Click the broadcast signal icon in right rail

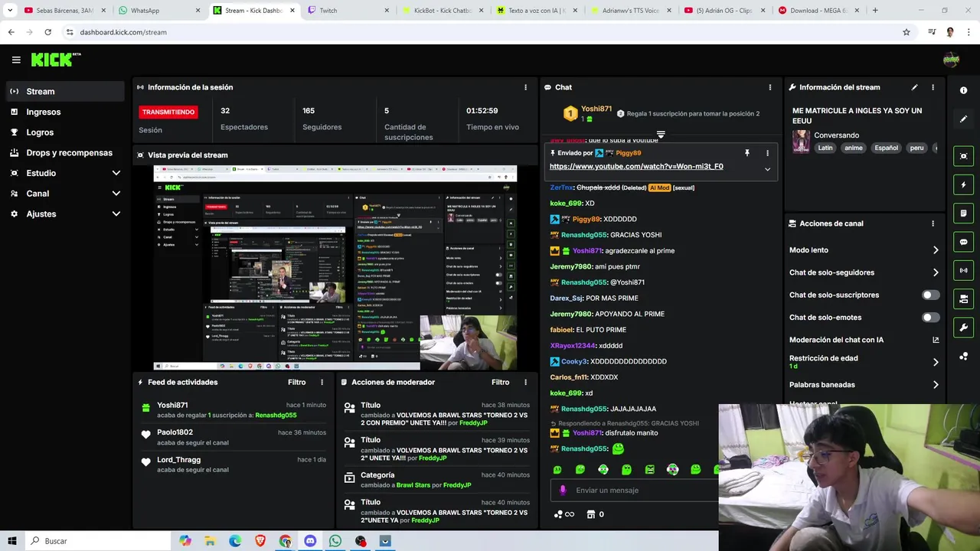pos(963,270)
